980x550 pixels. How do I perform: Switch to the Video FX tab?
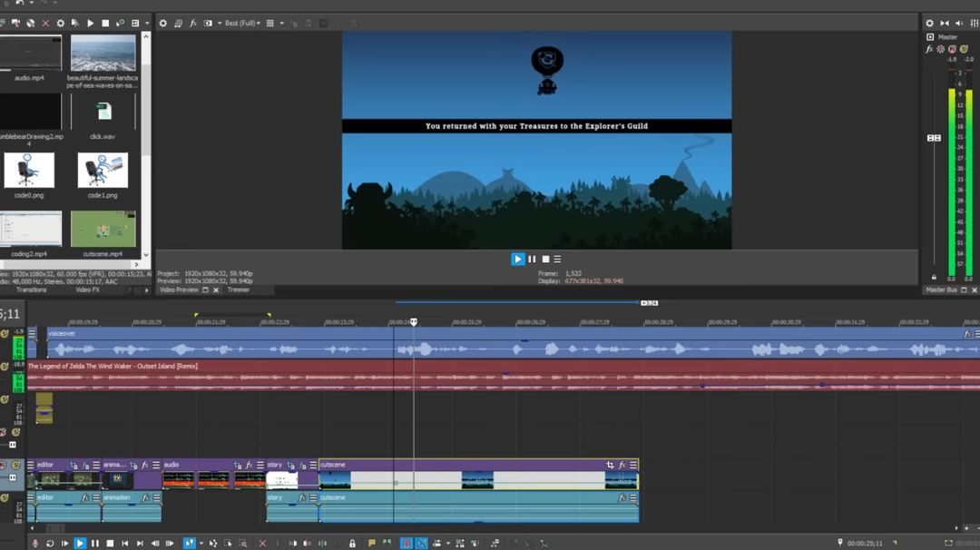[x=87, y=290]
